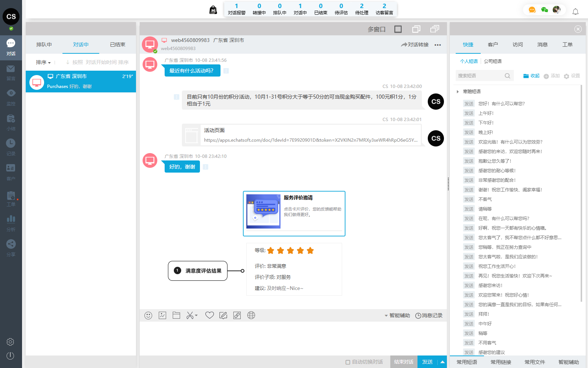Open the notification bell
The image size is (588, 368).
576,12
